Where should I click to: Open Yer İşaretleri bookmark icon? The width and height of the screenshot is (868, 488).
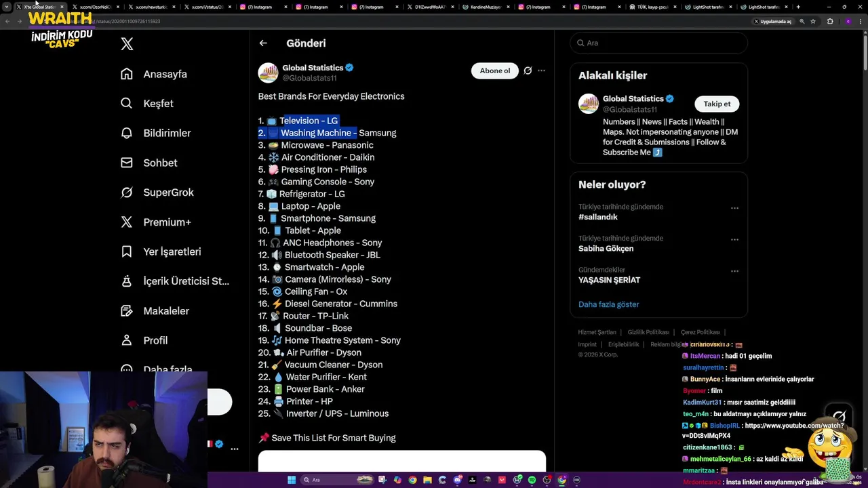127,251
